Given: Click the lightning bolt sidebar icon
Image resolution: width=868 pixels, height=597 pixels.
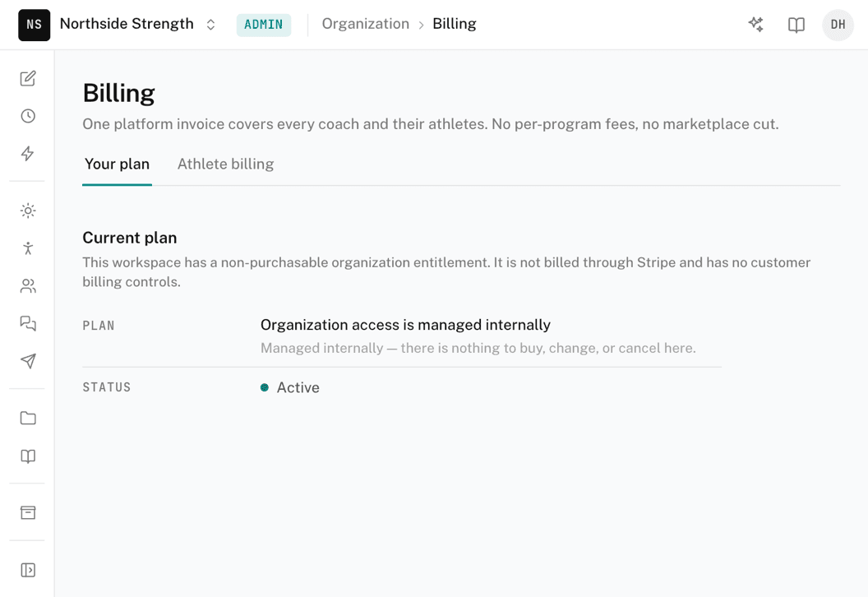Looking at the screenshot, I should [28, 154].
